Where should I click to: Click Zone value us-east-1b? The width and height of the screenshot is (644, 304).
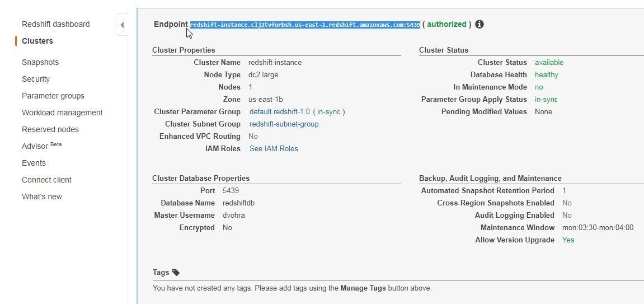[x=266, y=100]
